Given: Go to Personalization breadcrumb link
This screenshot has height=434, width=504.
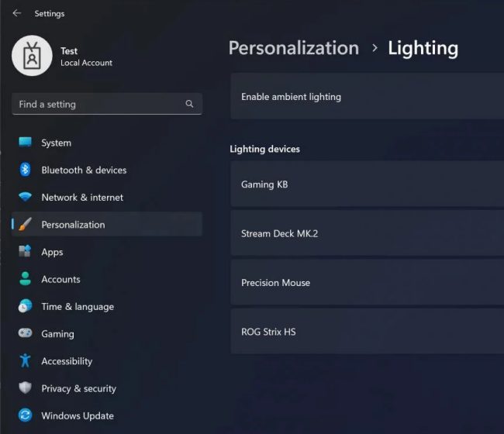Looking at the screenshot, I should click(294, 48).
